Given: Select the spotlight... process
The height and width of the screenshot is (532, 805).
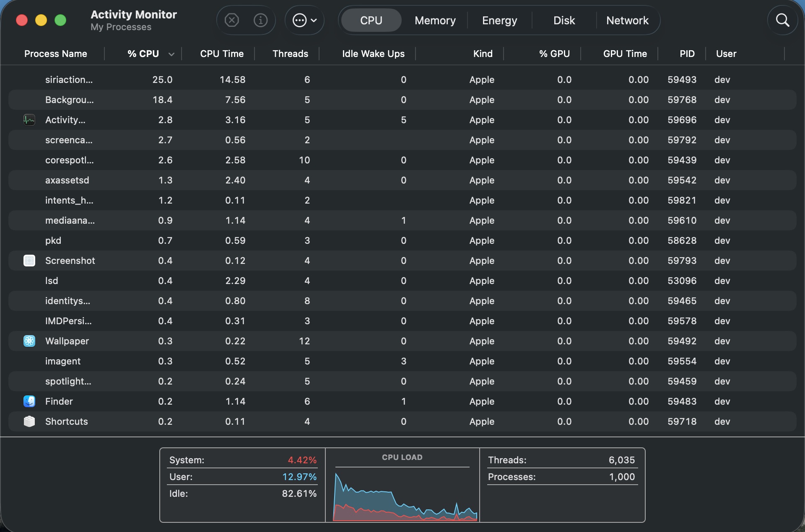Looking at the screenshot, I should (x=402, y=381).
